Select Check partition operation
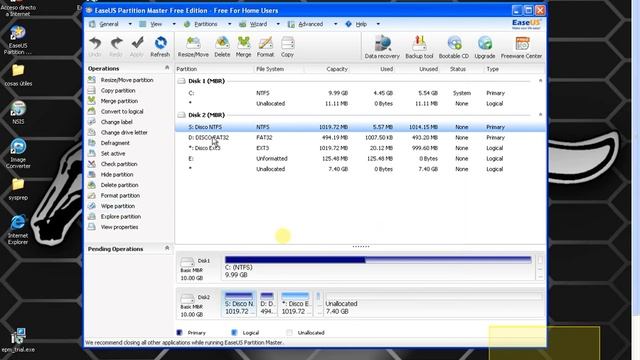The image size is (640, 360). click(119, 164)
